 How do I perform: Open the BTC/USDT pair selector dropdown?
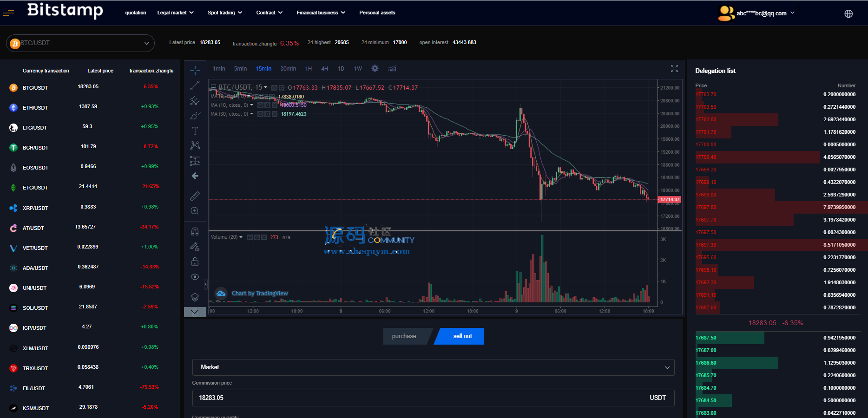point(80,43)
